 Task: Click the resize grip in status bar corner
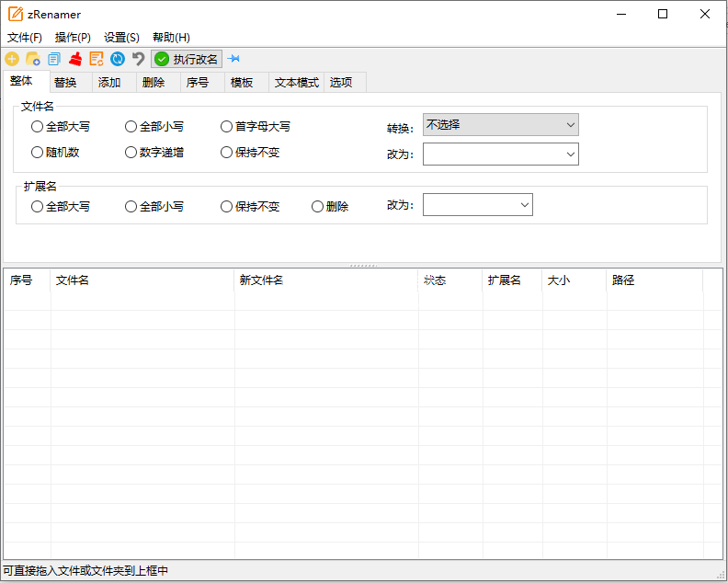point(721,576)
